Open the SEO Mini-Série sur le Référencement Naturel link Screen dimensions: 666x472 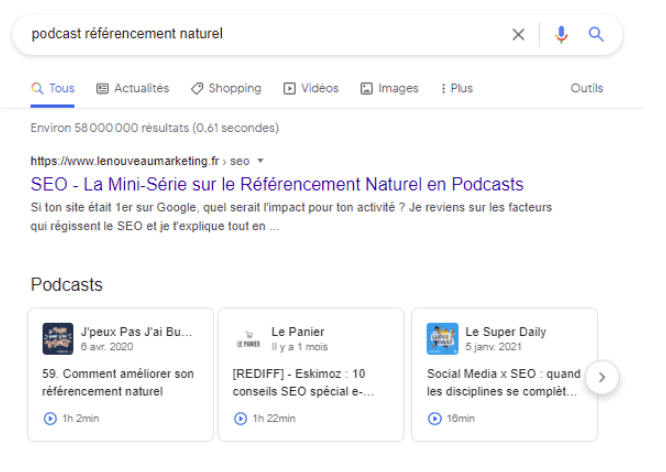277,184
